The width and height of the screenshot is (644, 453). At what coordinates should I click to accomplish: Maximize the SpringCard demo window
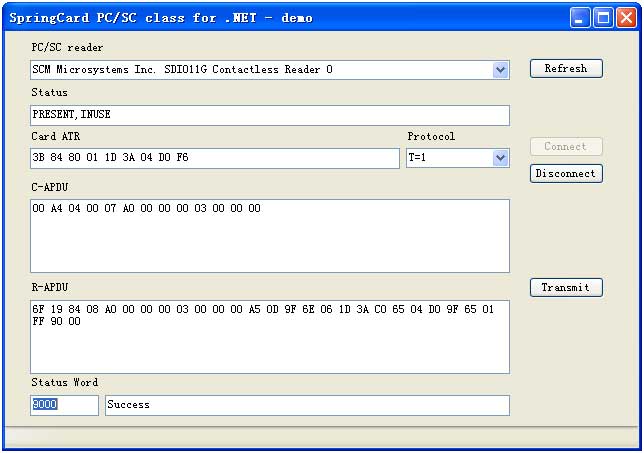click(603, 18)
